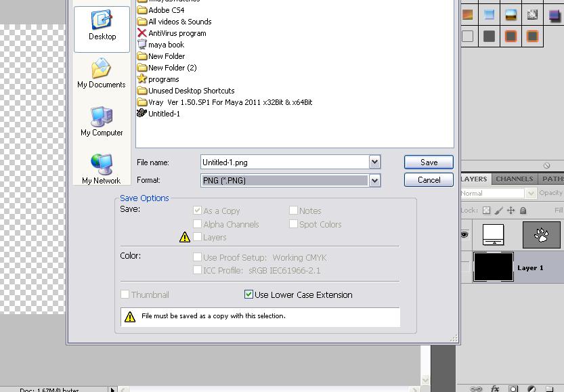Apply the orange sunset gradient style

(467, 15)
